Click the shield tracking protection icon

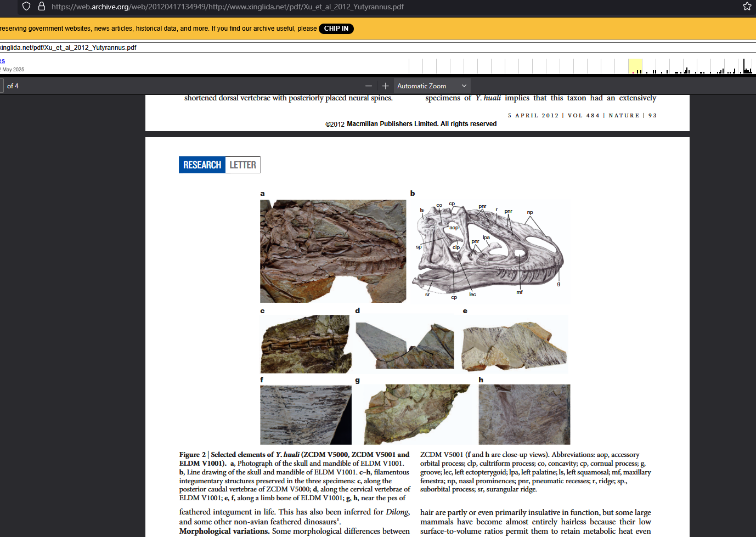click(26, 7)
